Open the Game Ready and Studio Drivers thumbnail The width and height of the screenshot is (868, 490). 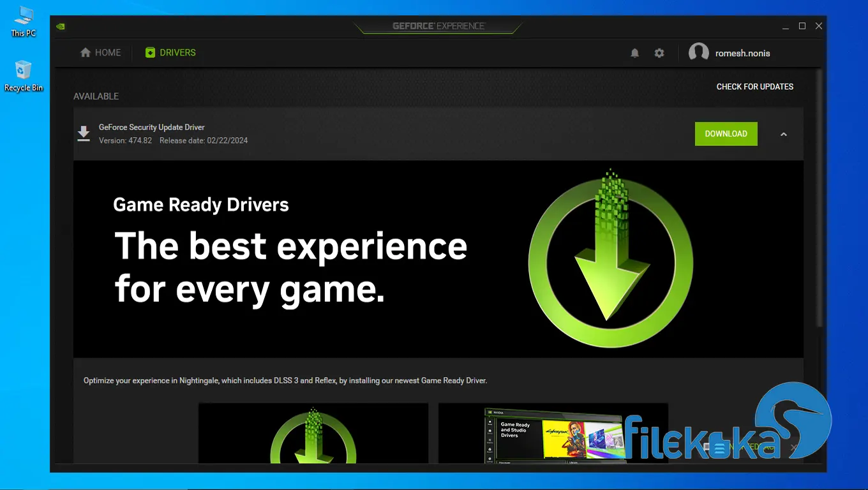[553, 433]
